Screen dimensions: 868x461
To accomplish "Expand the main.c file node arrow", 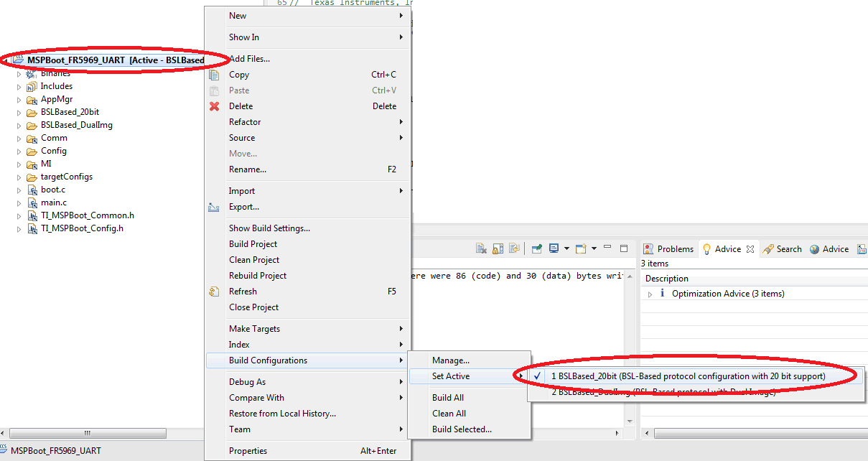I will pyautogui.click(x=19, y=203).
